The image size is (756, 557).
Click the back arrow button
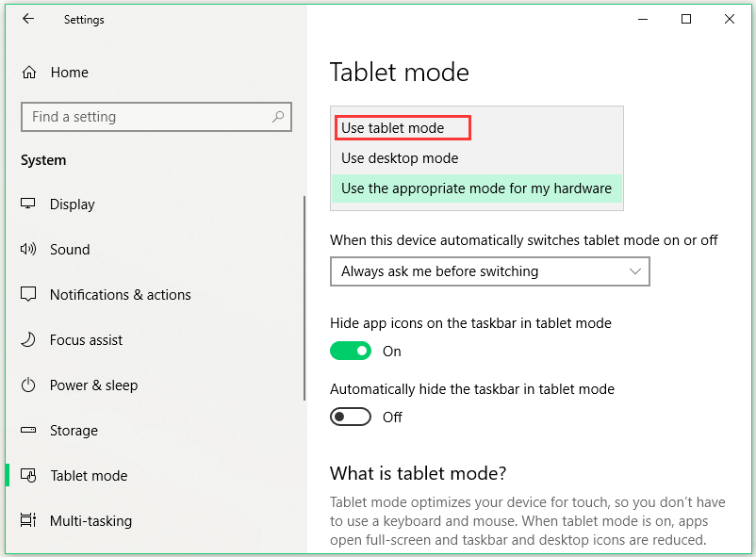click(28, 19)
